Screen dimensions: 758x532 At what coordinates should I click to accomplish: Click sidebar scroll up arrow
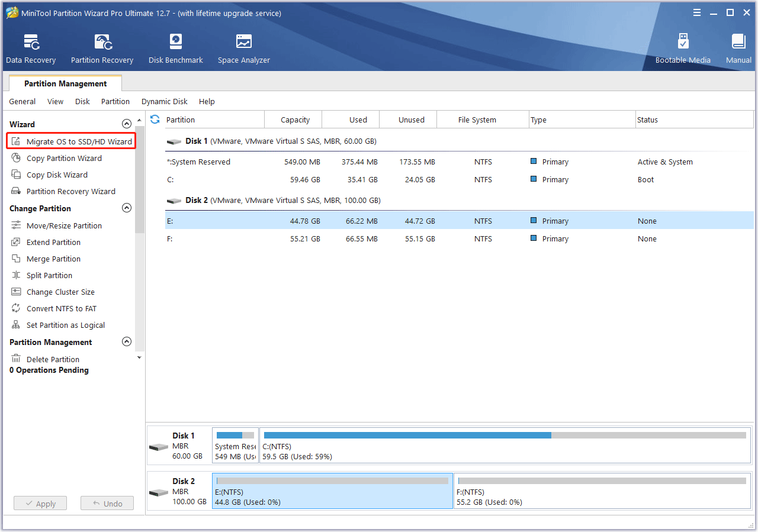coord(139,120)
